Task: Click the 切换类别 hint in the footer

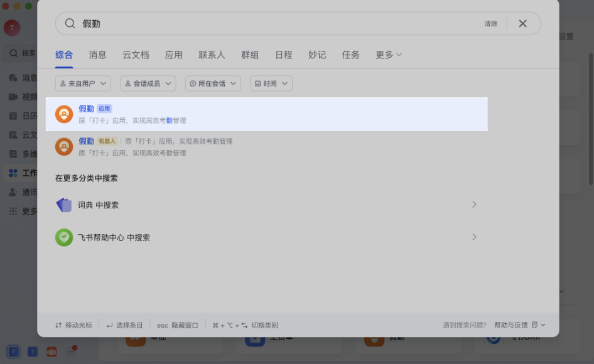Action: [x=245, y=325]
